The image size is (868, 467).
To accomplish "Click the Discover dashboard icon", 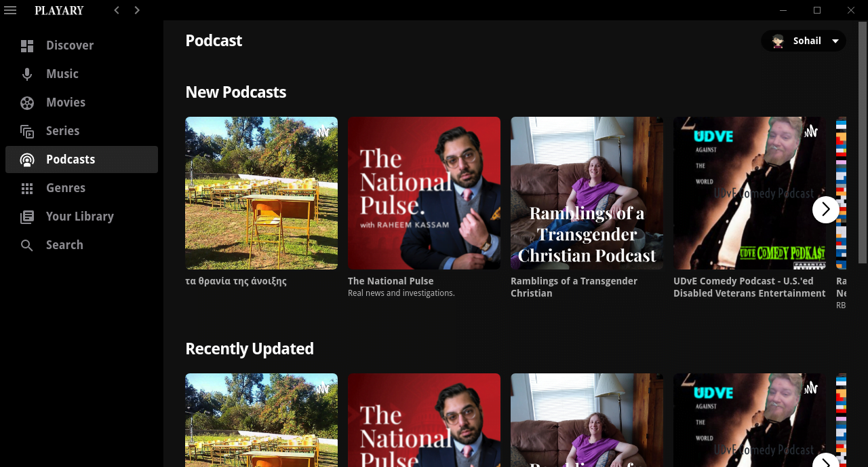I will coord(27,45).
